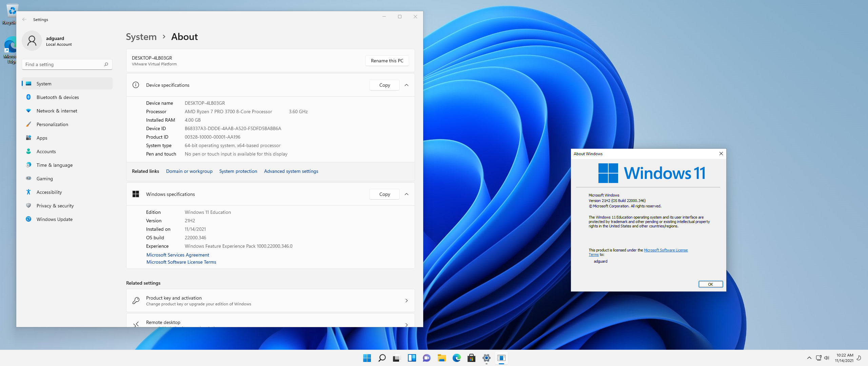This screenshot has width=868, height=366.
Task: Copy the Windows specifications
Action: pos(384,194)
